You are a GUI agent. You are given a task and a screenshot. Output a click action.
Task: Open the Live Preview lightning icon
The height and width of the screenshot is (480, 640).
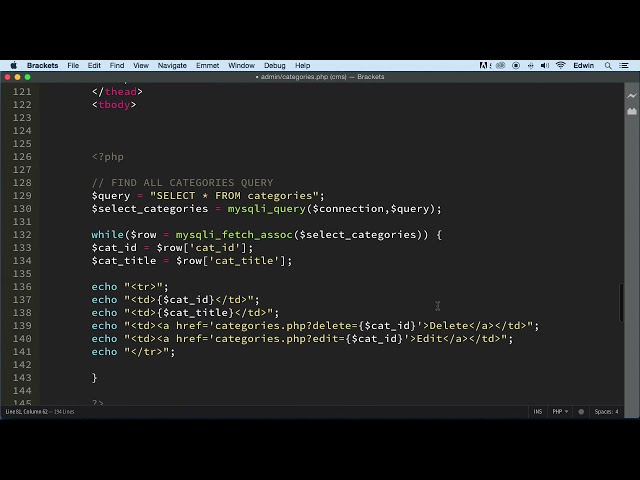(x=631, y=96)
